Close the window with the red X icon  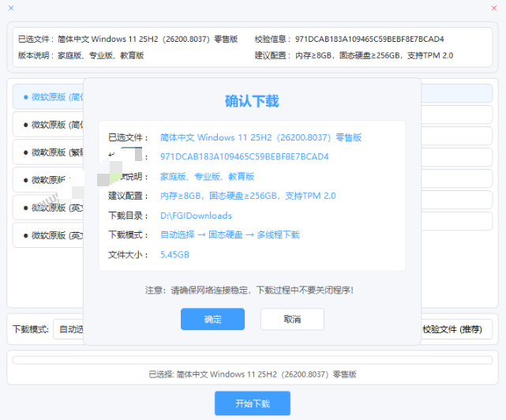click(493, 8)
